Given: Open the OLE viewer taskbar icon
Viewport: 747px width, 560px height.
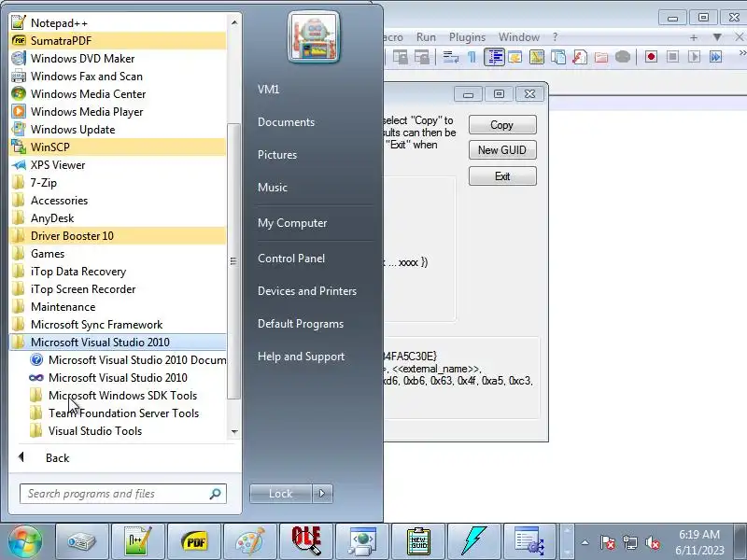Looking at the screenshot, I should point(306,541).
